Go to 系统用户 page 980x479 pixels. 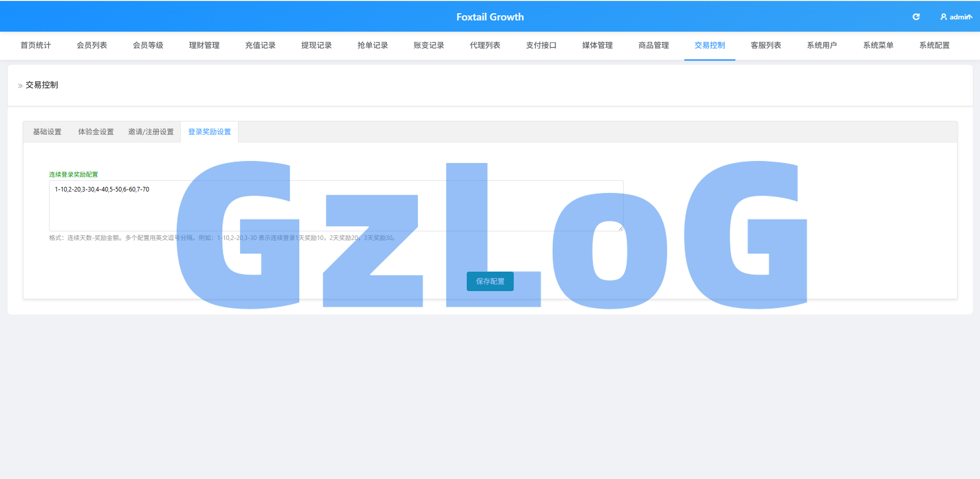click(x=822, y=45)
